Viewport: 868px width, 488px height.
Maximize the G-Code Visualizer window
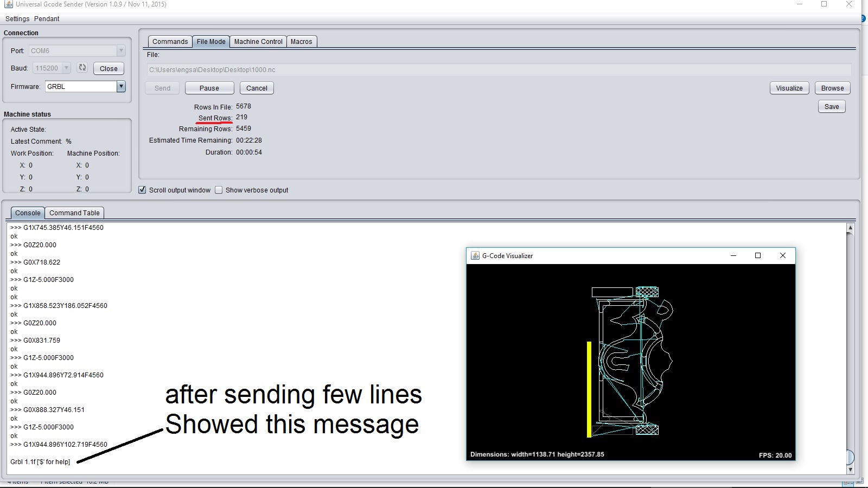pos(758,255)
